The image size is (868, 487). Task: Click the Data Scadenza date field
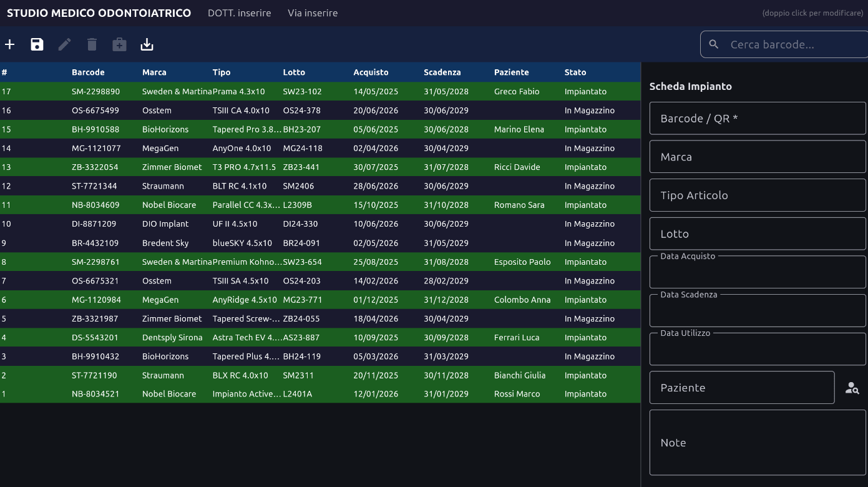[x=758, y=310]
